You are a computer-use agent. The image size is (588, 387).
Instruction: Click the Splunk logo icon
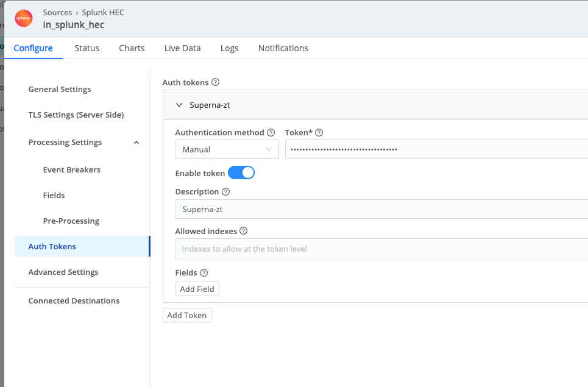24,18
